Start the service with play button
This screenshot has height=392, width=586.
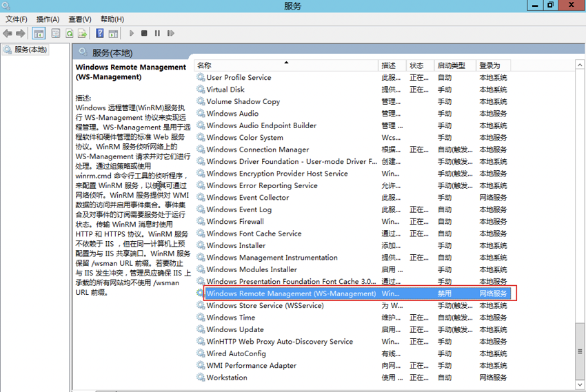tap(132, 33)
